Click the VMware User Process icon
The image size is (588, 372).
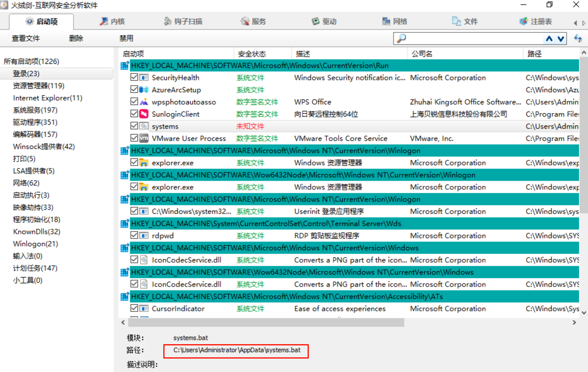tap(144, 138)
